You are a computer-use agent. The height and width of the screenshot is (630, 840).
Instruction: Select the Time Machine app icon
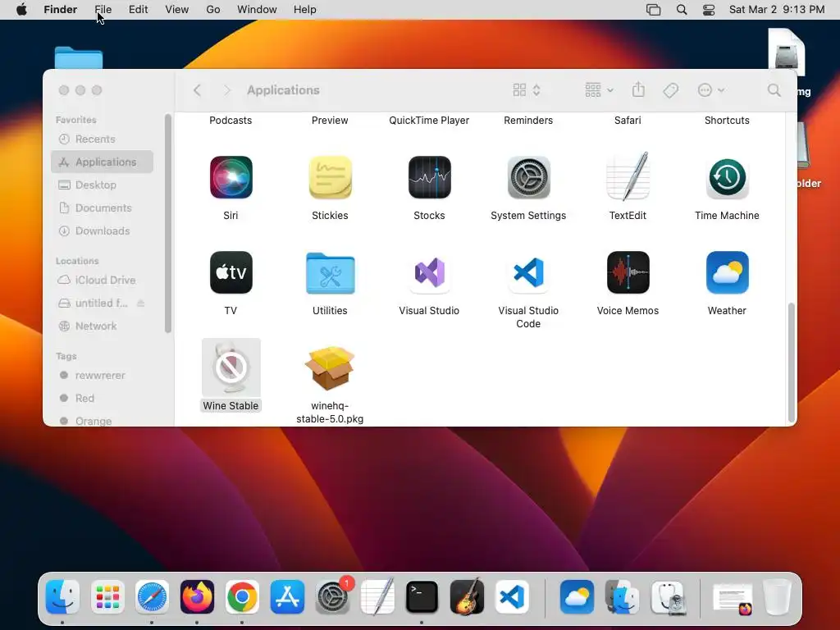pyautogui.click(x=727, y=177)
